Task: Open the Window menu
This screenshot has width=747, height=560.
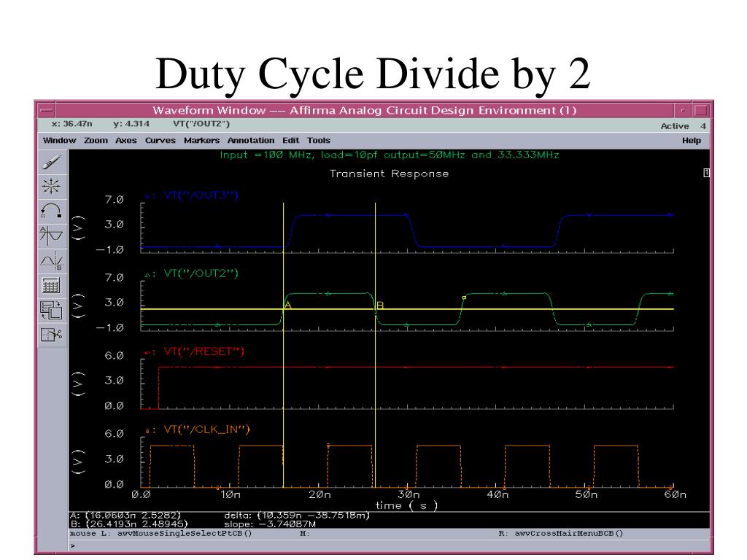Action: [60, 141]
